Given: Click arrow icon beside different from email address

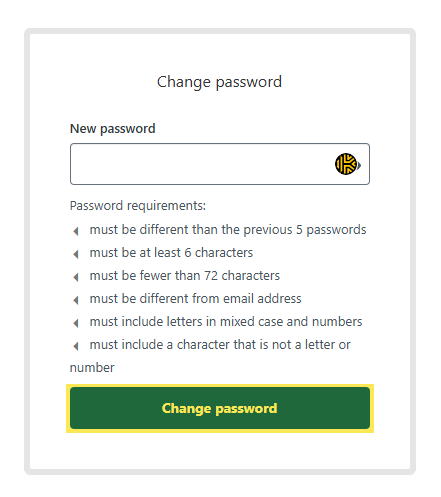Looking at the screenshot, I should [x=76, y=300].
